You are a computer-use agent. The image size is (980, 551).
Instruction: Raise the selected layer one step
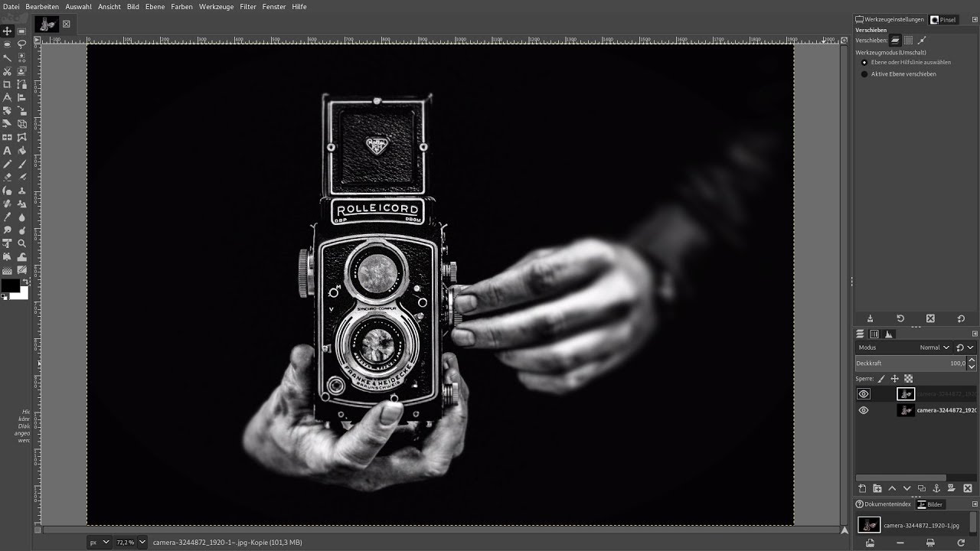892,489
